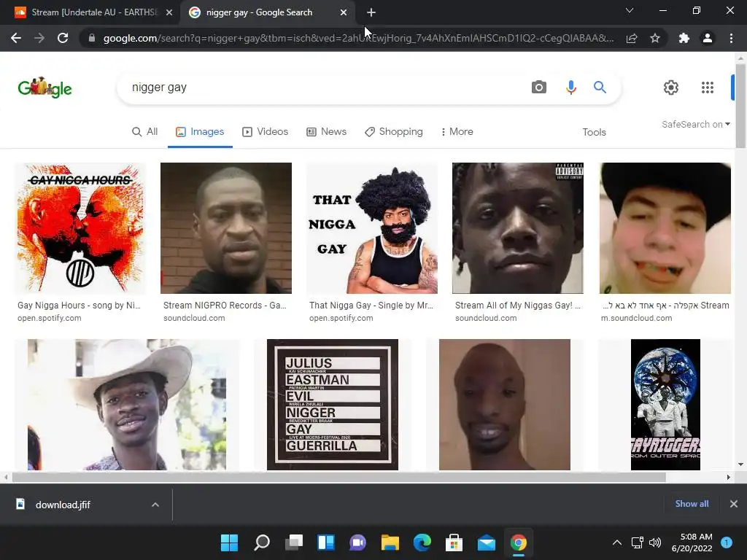Screen dimensions: 747x560
Task: Click the Chrome taskbar icon
Action: click(x=519, y=542)
